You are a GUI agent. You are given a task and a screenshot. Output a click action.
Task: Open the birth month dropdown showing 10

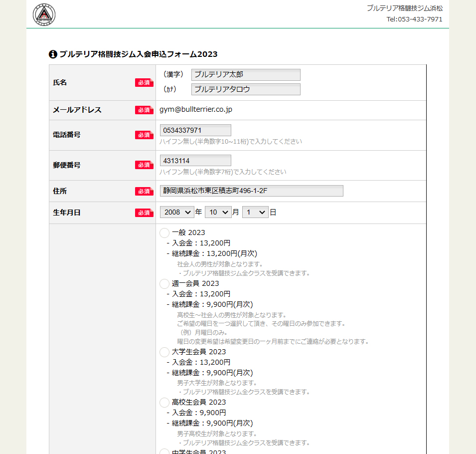coord(218,212)
